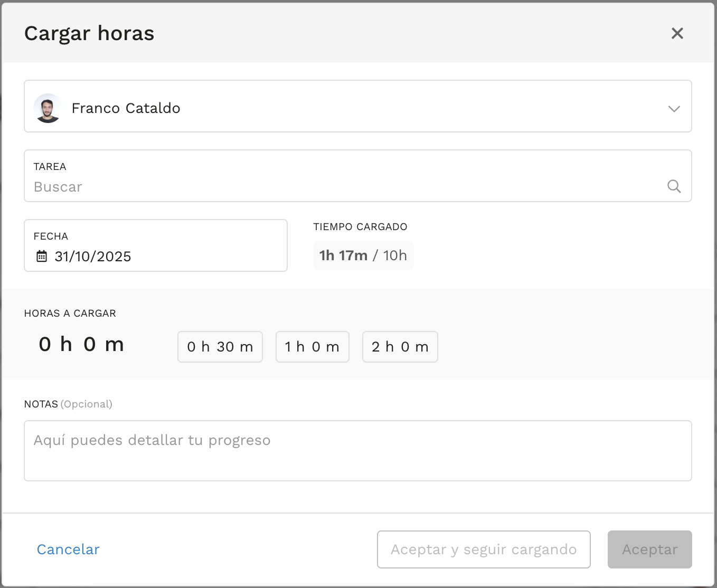Click the Aceptar button
Viewport: 717px width, 588px height.
point(650,549)
